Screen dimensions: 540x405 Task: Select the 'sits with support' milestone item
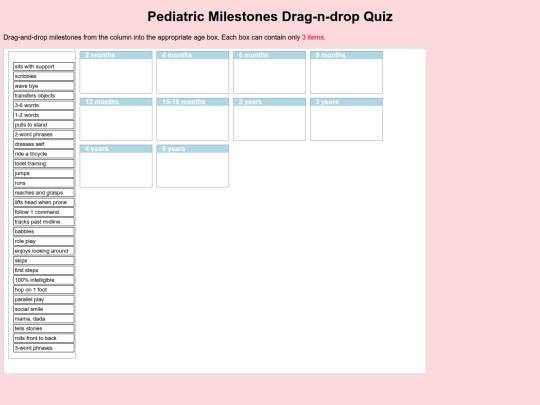point(44,66)
